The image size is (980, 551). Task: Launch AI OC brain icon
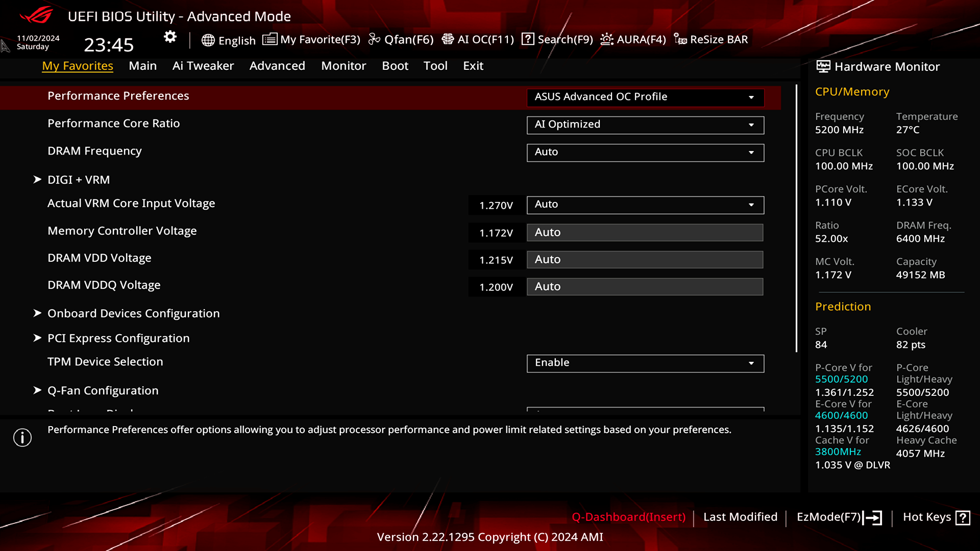pos(448,39)
